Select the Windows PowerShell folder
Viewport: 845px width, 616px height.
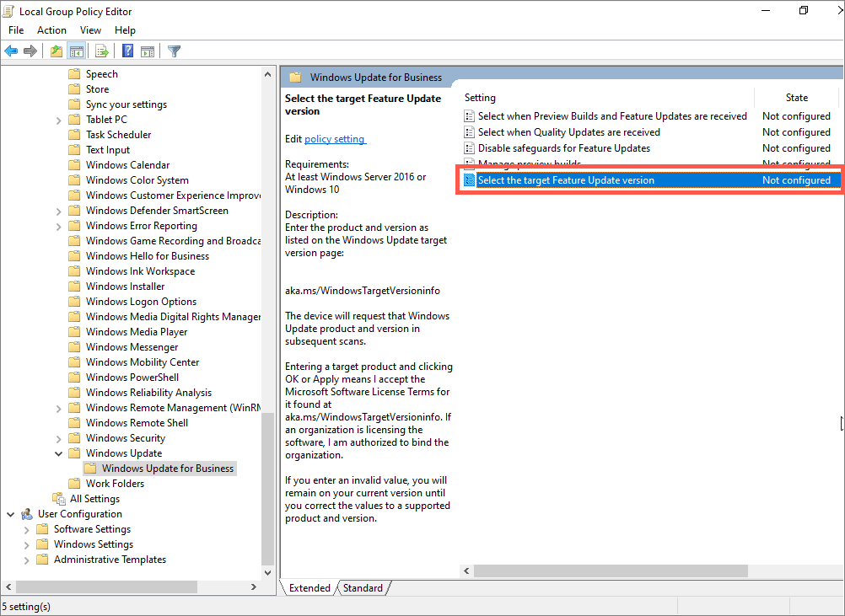[132, 378]
